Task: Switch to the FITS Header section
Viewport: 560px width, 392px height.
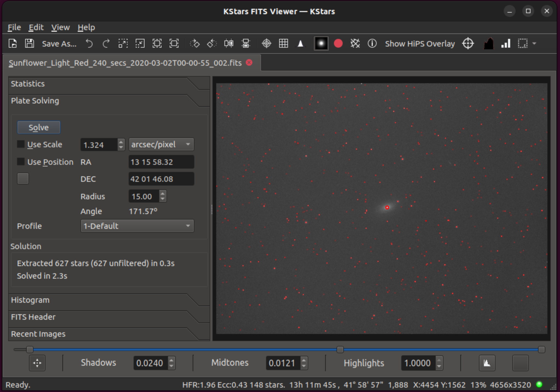Action: [x=33, y=317]
